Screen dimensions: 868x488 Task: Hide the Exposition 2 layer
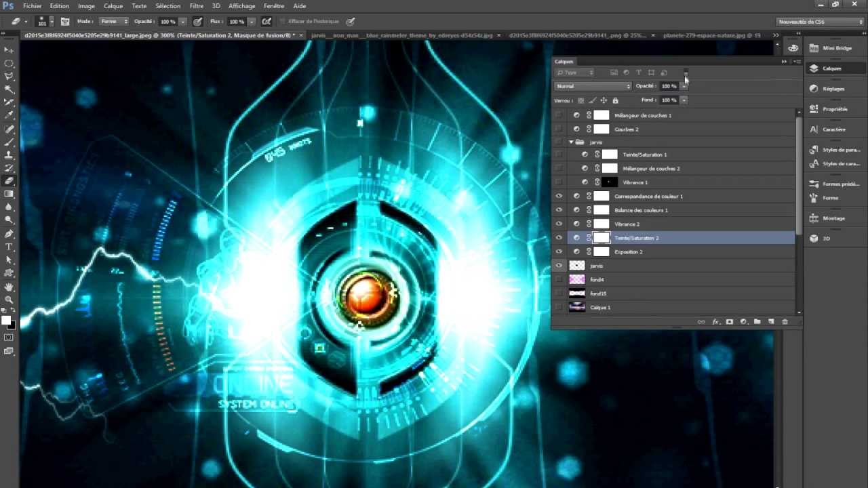pyautogui.click(x=559, y=251)
